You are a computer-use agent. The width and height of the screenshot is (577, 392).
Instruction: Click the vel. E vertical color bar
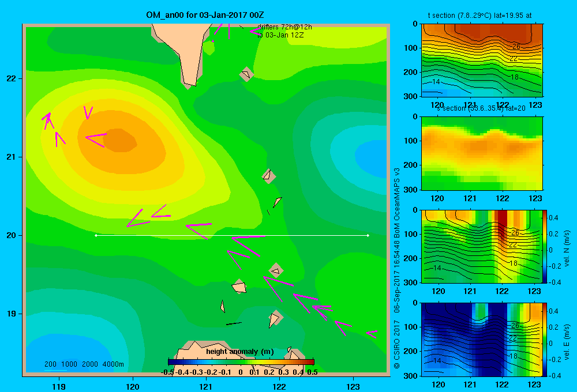pos(545,340)
